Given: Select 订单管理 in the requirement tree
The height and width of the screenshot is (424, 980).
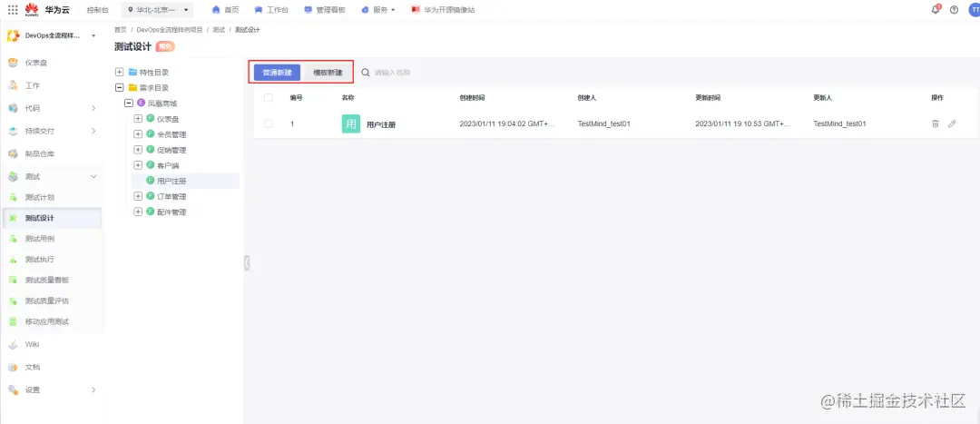Looking at the screenshot, I should (171, 196).
